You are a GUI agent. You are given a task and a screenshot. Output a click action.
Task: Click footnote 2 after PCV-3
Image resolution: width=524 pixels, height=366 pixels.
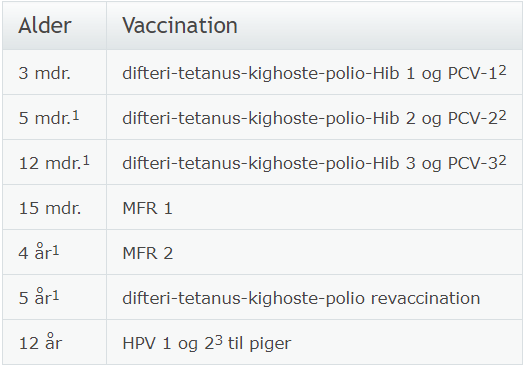point(502,161)
